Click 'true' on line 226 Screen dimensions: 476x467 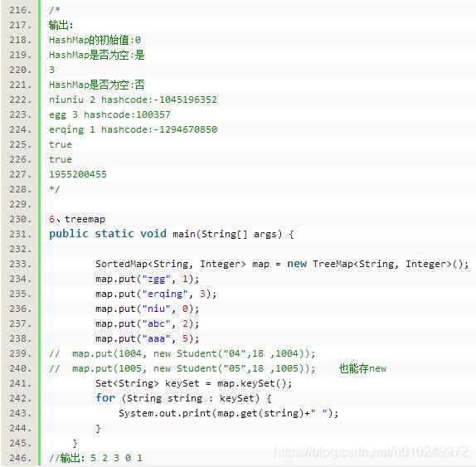[61, 159]
